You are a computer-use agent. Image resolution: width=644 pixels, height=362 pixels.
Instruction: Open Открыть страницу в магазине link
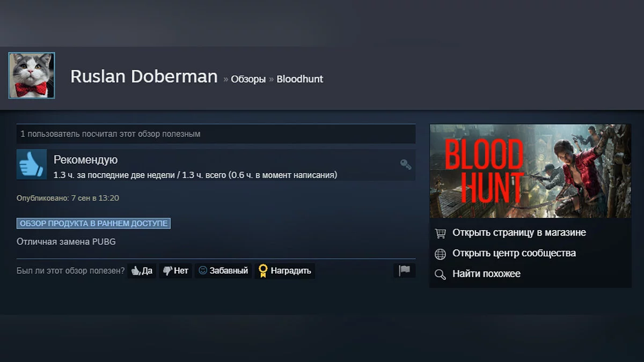point(519,233)
